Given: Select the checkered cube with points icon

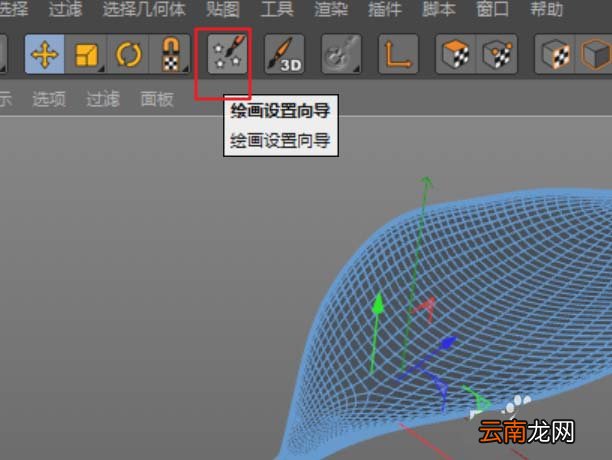Looking at the screenshot, I should tap(497, 54).
